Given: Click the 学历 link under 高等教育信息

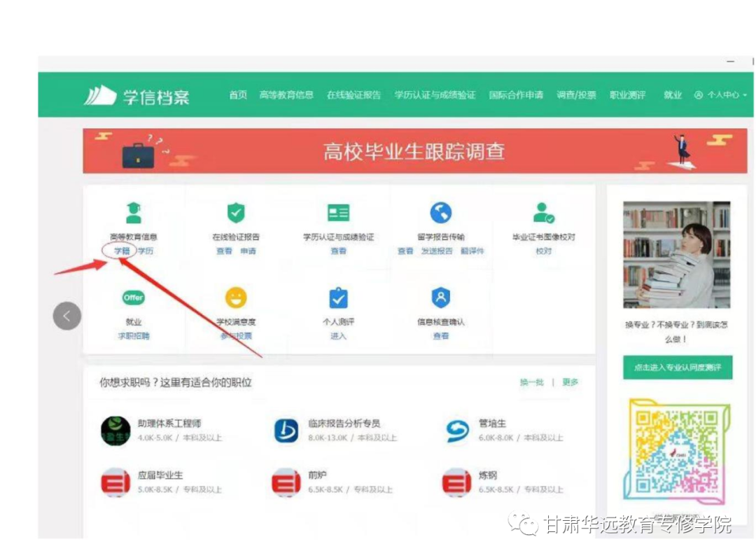Looking at the screenshot, I should (145, 251).
